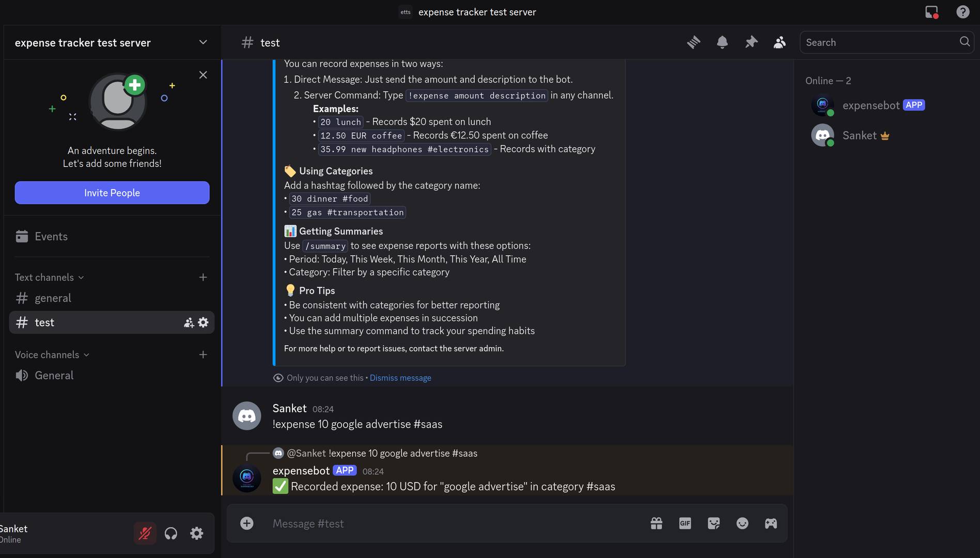The height and width of the screenshot is (558, 980).
Task: Click the Invite People button
Action: 112,193
